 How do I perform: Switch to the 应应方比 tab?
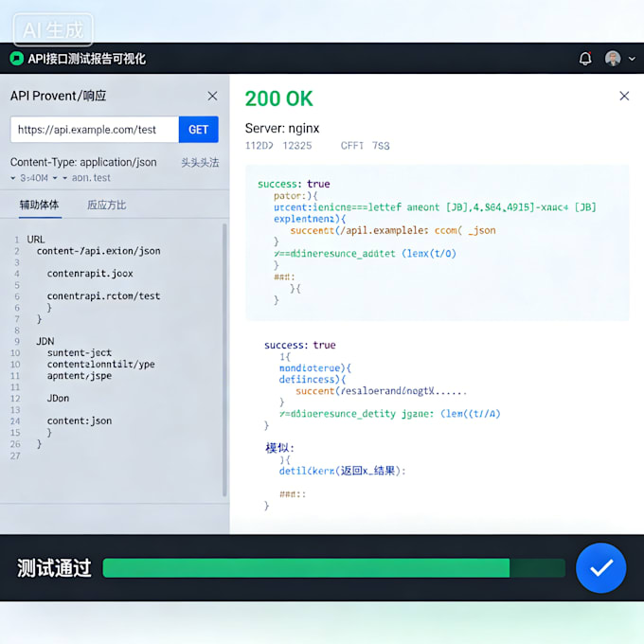(106, 205)
